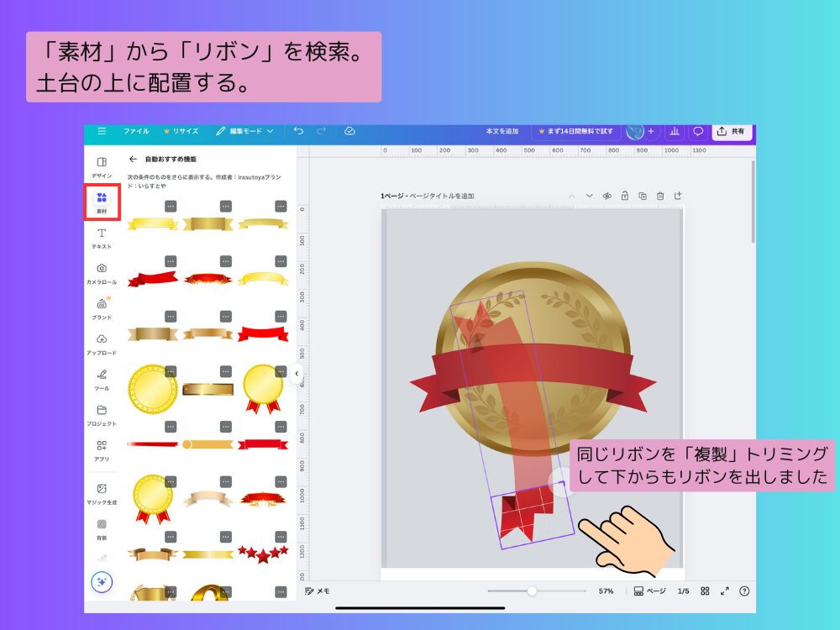The width and height of the screenshot is (840, 630).
Task: Select the 背景 (Background) option
Action: click(102, 528)
